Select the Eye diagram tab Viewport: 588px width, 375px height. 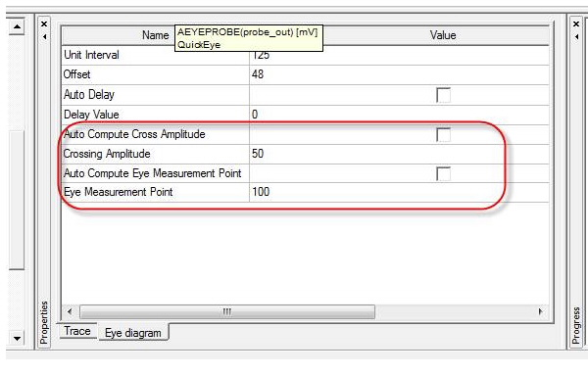coord(133,333)
